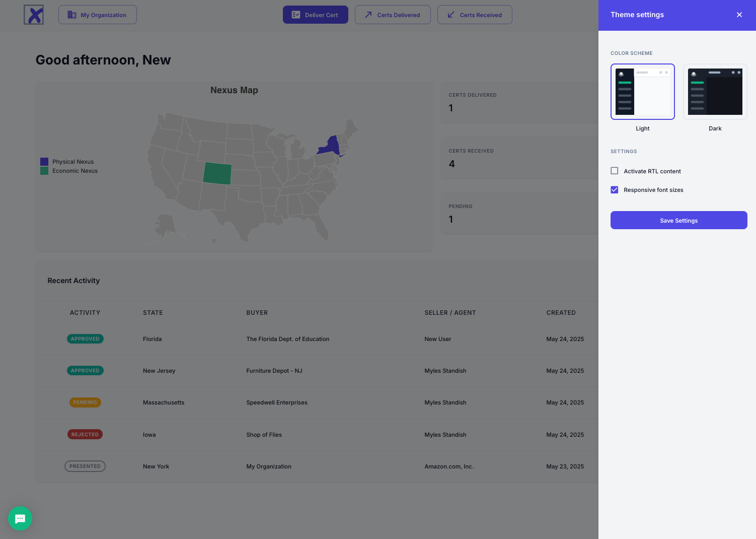Click the Certs Received arrow icon
The image size is (756, 539).
pyautogui.click(x=450, y=15)
